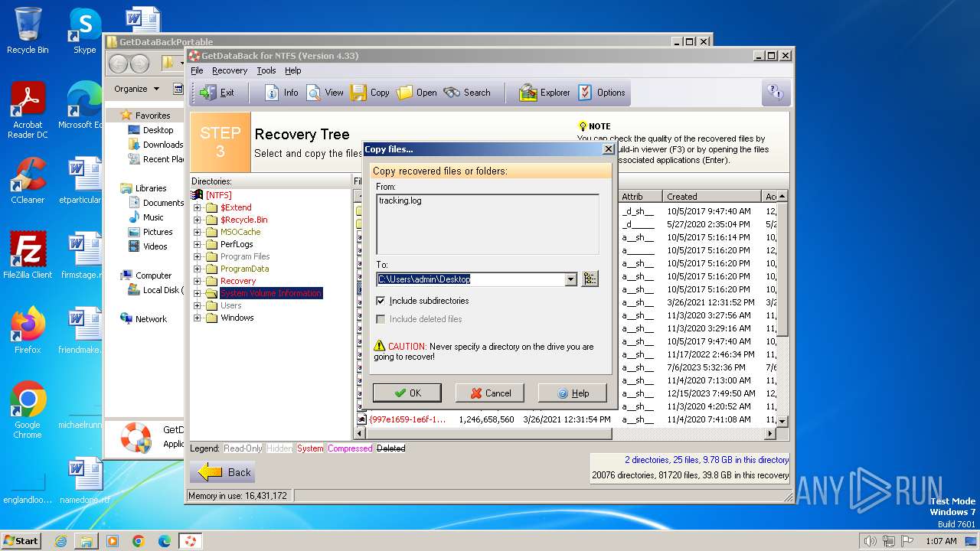980x551 pixels.
Task: Click the View toolbar icon
Action: [x=325, y=93]
